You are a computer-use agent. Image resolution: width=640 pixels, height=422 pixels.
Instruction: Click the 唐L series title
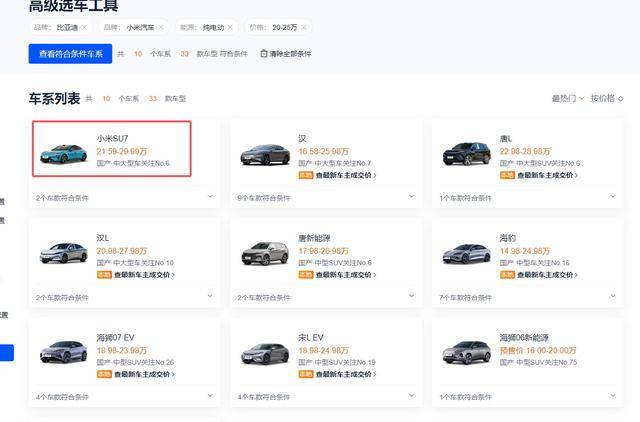tap(506, 138)
